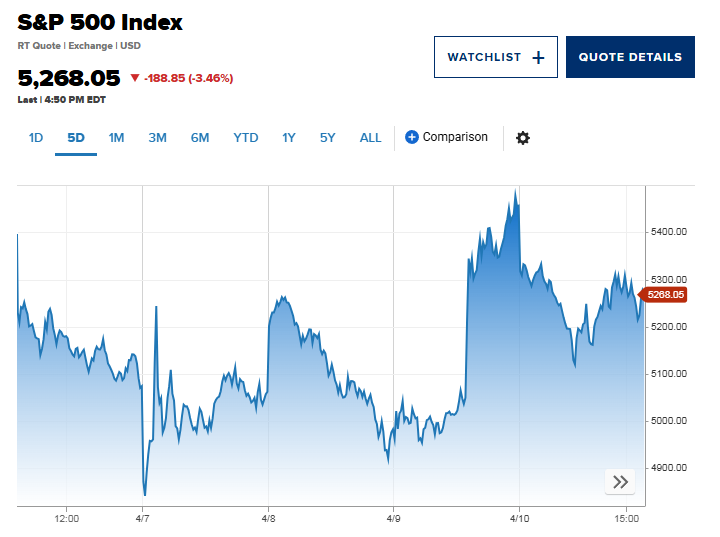Click the double-chevron scroll chart icon

click(x=620, y=482)
